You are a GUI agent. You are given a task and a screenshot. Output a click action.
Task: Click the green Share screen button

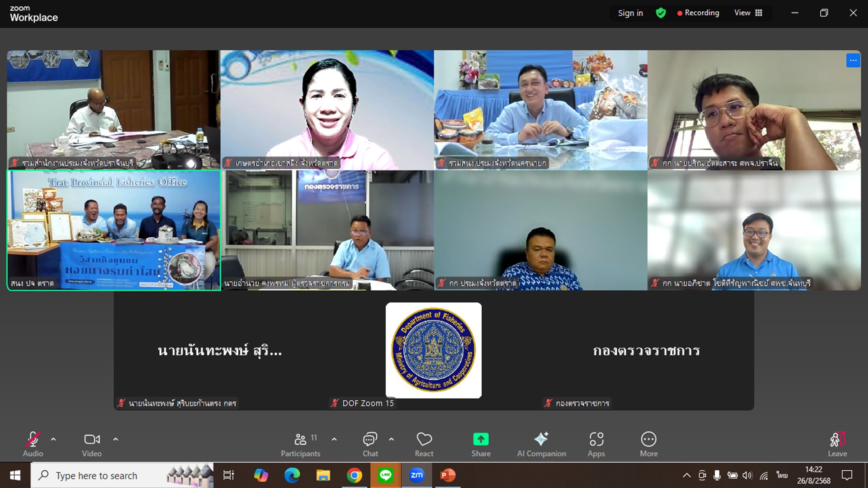tap(480, 444)
